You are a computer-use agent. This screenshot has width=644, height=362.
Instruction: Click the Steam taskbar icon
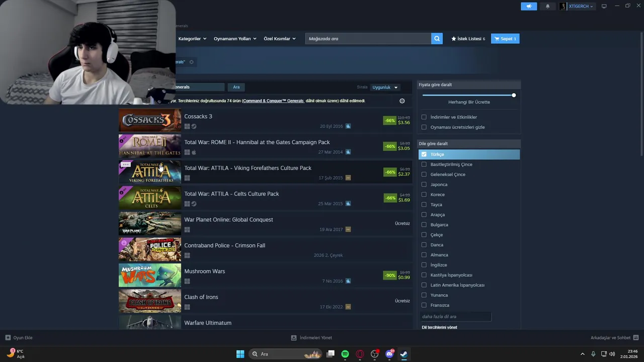404,354
